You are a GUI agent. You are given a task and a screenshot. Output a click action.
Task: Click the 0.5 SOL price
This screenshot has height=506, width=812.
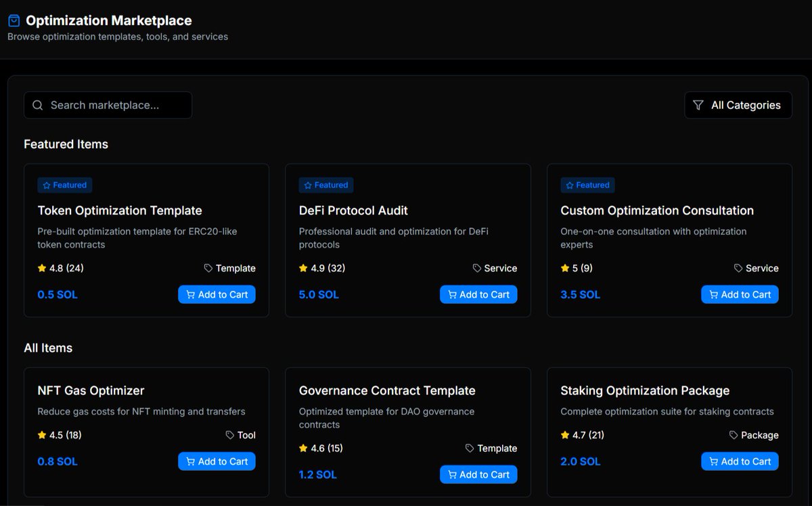[58, 295]
